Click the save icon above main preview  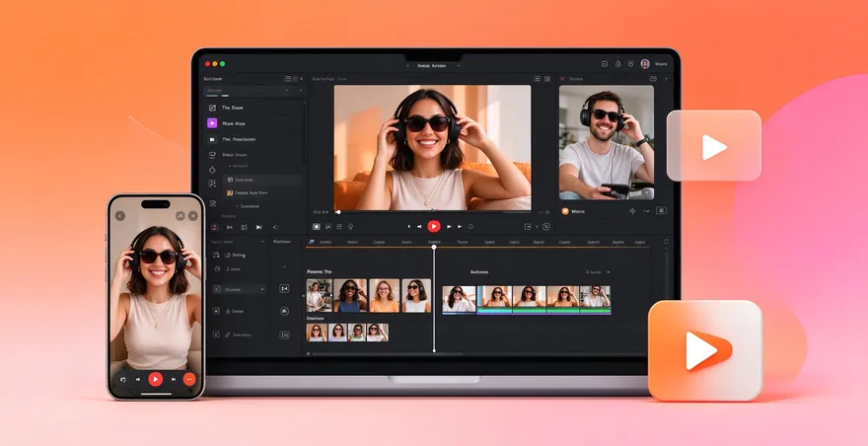[x=547, y=79]
